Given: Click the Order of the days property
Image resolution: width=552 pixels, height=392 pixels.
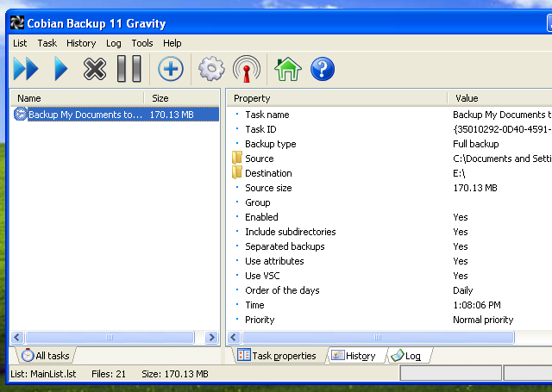Looking at the screenshot, I should pos(282,290).
